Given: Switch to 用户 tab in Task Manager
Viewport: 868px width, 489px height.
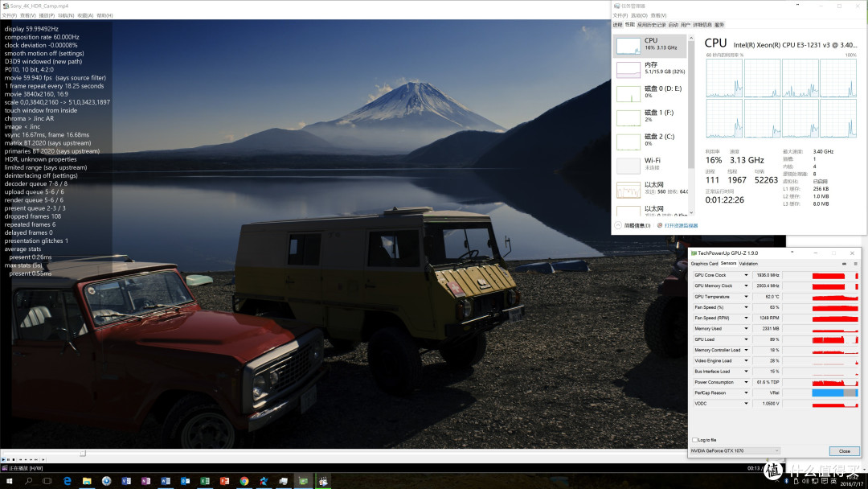Looking at the screenshot, I should point(686,24).
